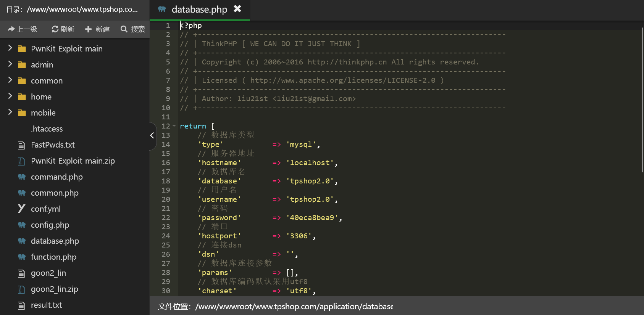Refresh file list with 刷新
Viewport: 644px width, 315px height.
tap(63, 29)
